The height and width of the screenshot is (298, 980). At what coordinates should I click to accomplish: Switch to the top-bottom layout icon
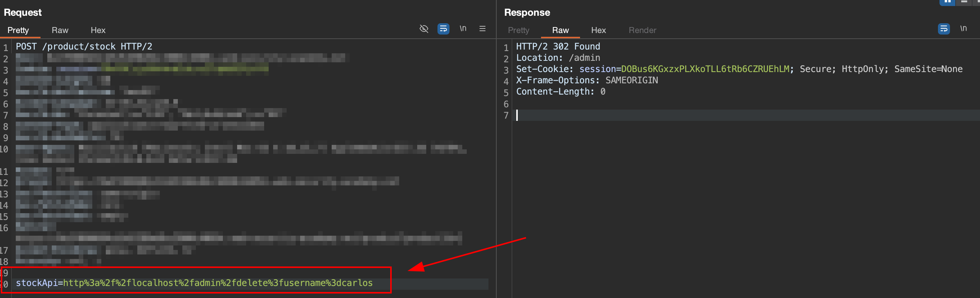click(964, 2)
